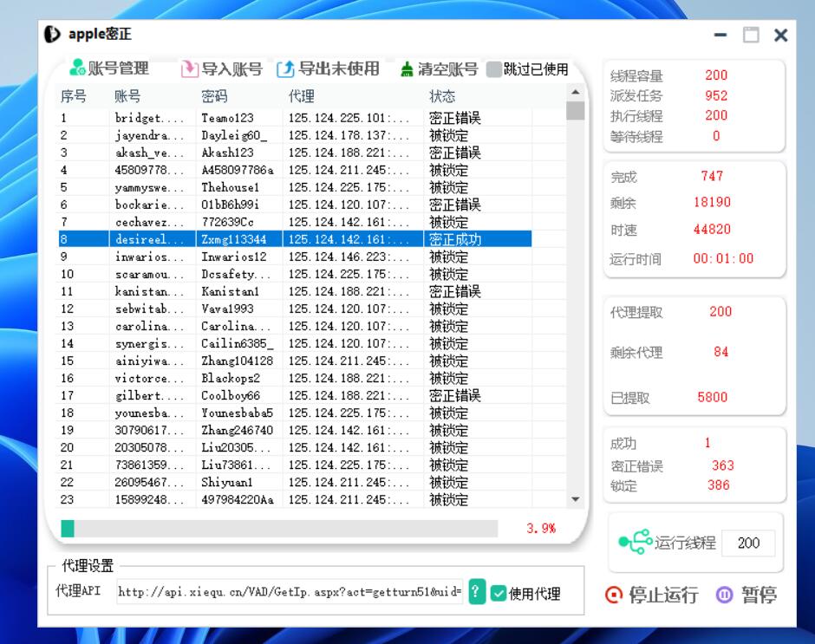Toggle the 跳过已使用 checkbox
Image resolution: width=815 pixels, height=644 pixels.
pos(494,69)
